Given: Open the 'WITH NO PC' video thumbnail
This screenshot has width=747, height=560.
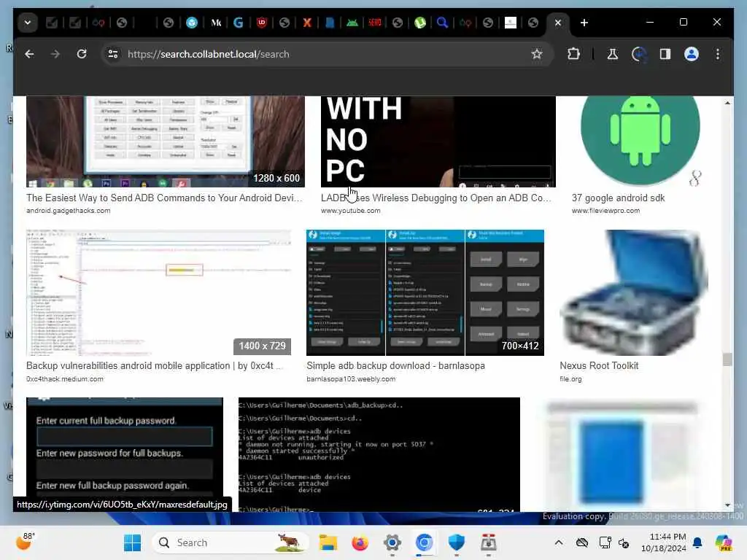Looking at the screenshot, I should 438,141.
